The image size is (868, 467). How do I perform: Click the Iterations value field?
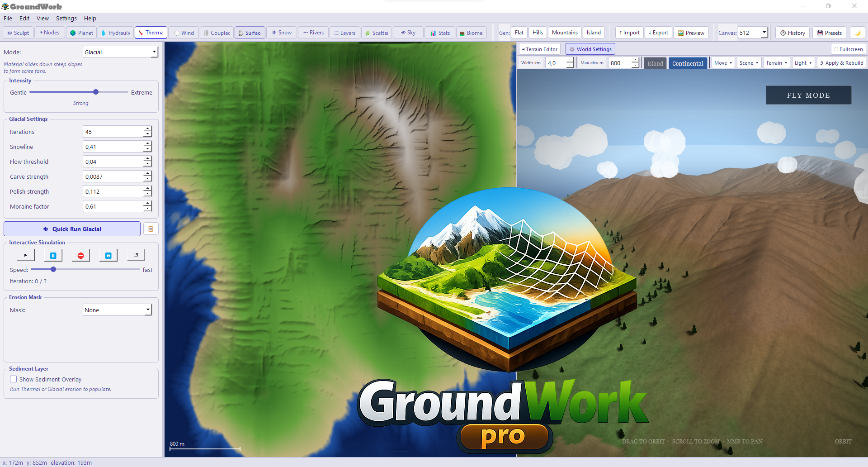[113, 132]
